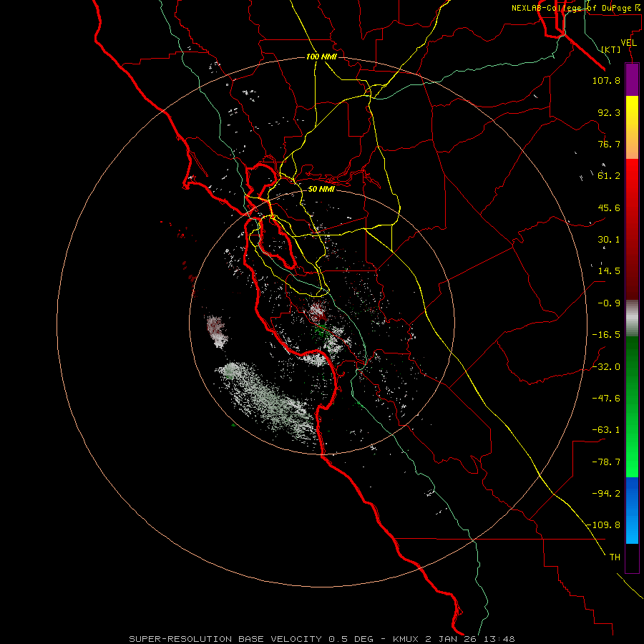
Task: Click the -32.0 legend value
Action: [x=606, y=367]
